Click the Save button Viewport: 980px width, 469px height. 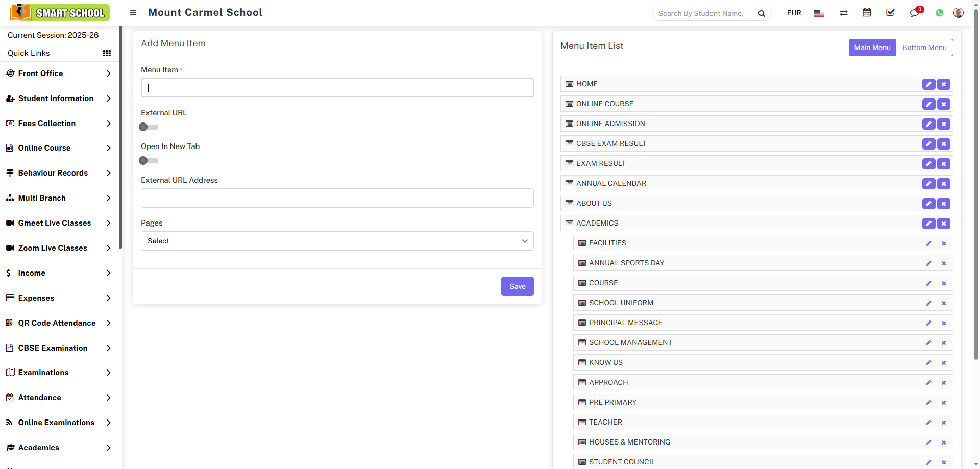[x=517, y=286]
